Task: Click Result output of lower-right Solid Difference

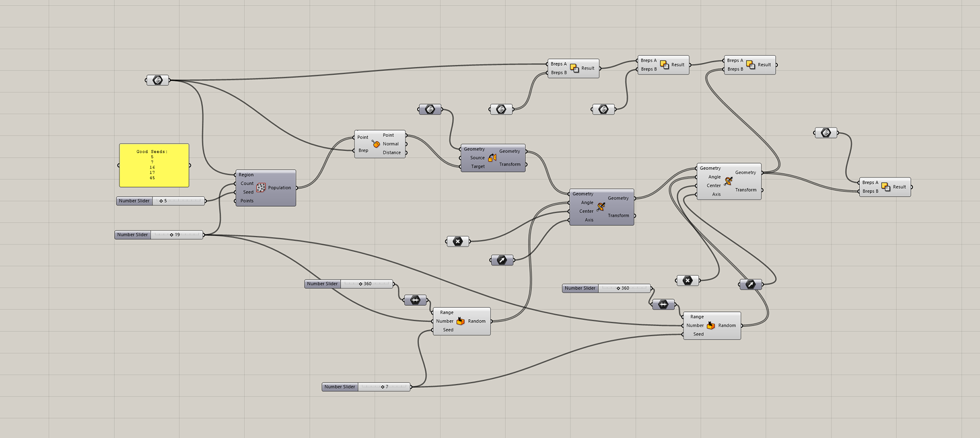Action: pos(899,187)
